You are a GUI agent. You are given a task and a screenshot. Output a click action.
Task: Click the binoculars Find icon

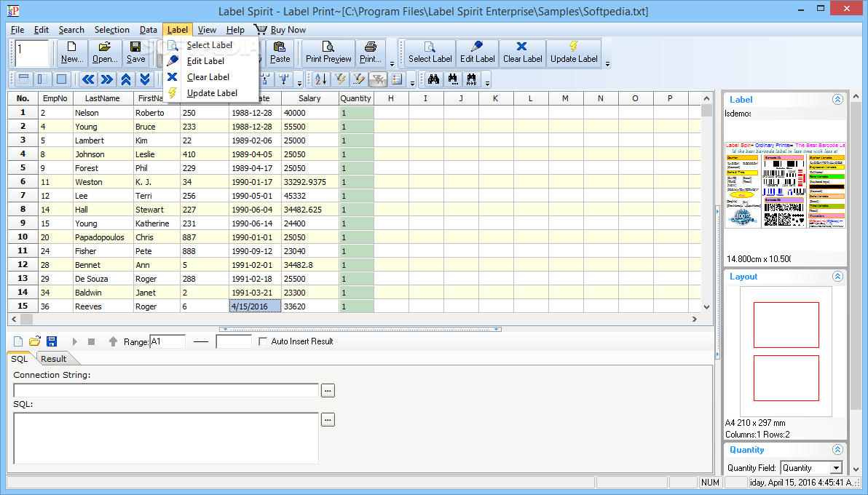pyautogui.click(x=433, y=79)
